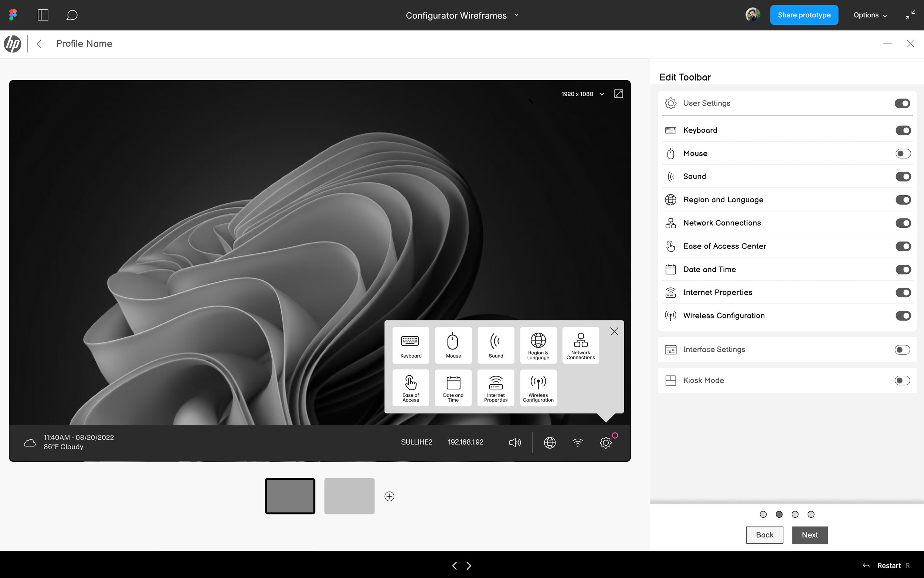Click the Date and Time popup tile
This screenshot has width=924, height=578.
(453, 387)
